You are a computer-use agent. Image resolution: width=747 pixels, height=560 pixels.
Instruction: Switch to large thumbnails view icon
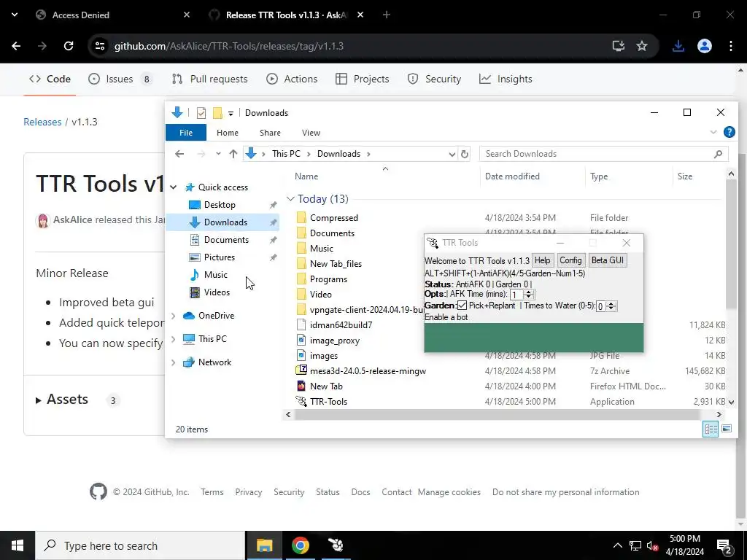727,429
